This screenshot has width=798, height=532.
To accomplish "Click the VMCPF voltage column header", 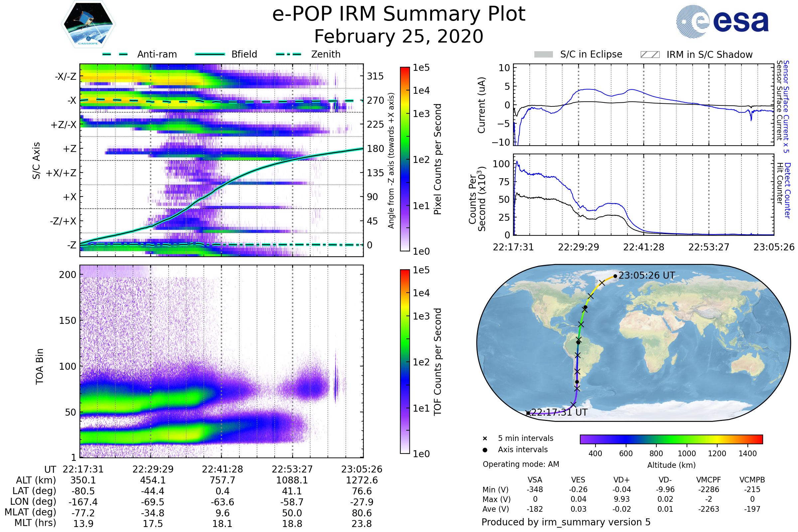I will coord(709,480).
